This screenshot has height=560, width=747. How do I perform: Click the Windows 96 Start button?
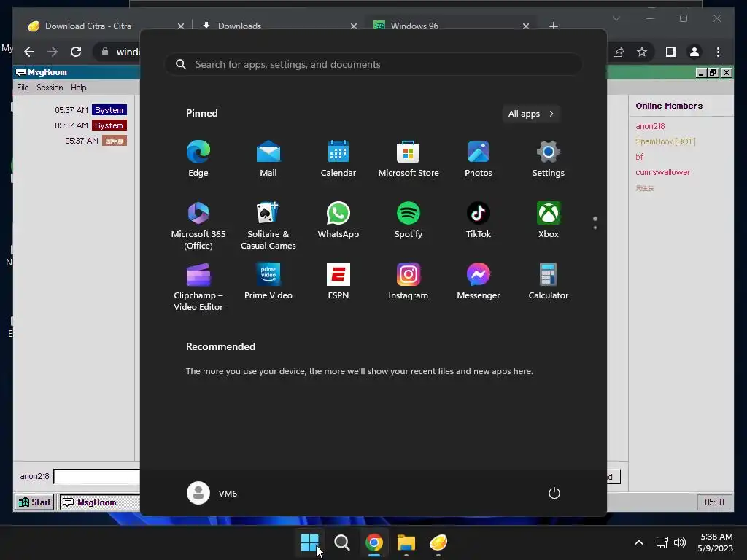point(34,502)
